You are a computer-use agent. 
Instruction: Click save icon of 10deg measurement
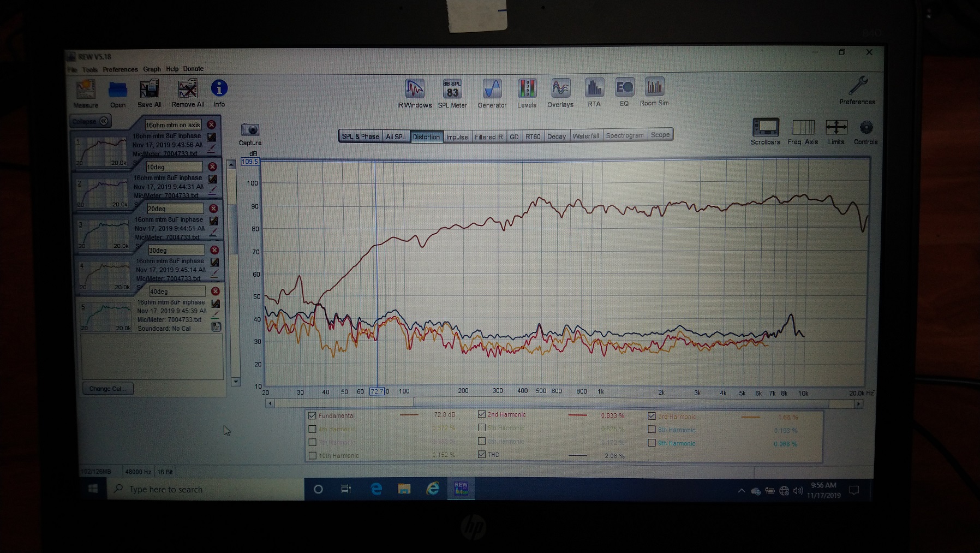click(x=213, y=179)
